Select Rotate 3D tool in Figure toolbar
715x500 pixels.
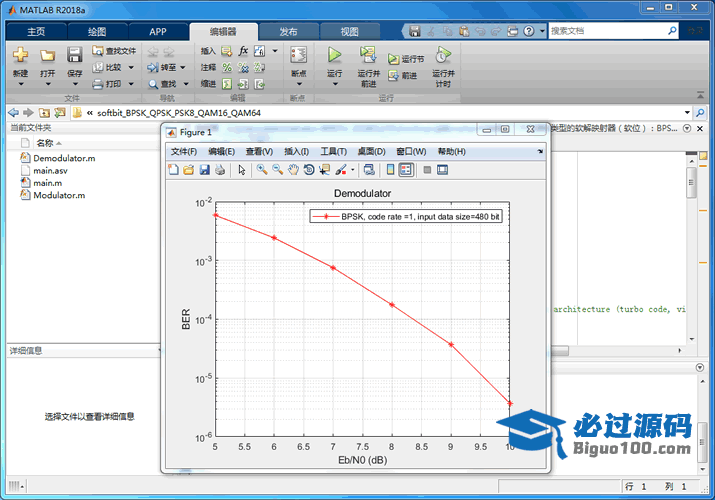[309, 170]
